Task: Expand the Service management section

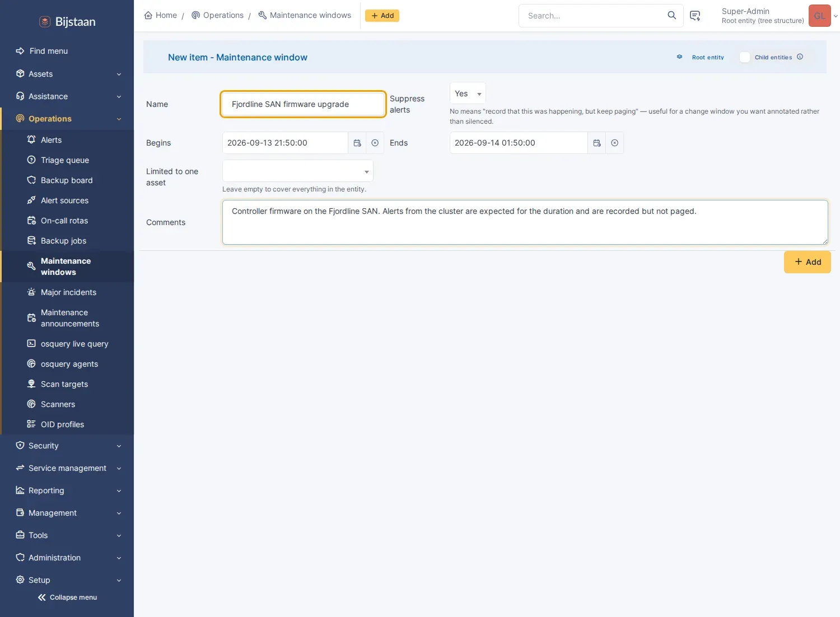Action: (67, 468)
